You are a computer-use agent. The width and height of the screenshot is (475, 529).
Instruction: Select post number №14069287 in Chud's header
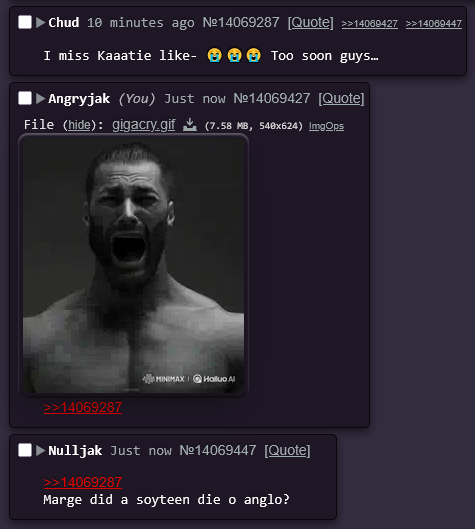coord(241,23)
